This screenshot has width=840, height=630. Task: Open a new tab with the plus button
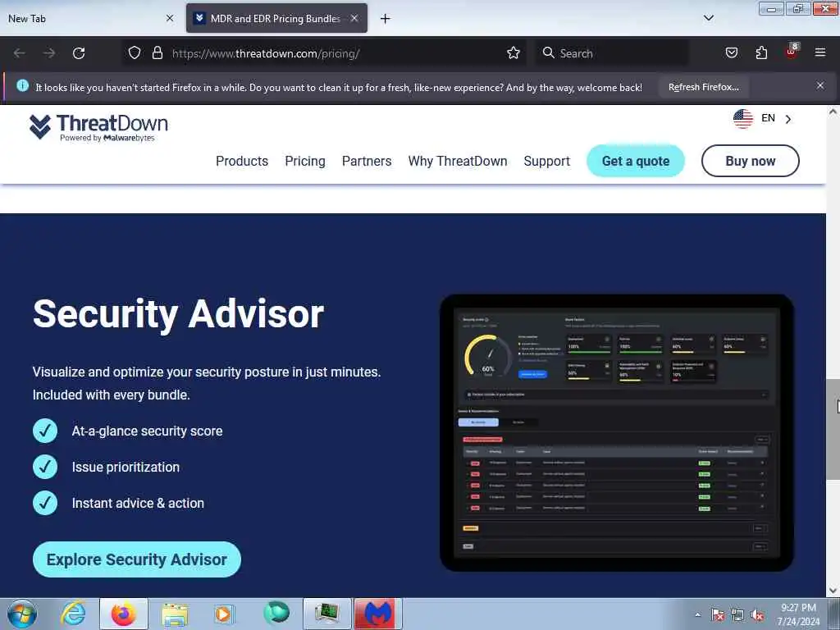385,19
